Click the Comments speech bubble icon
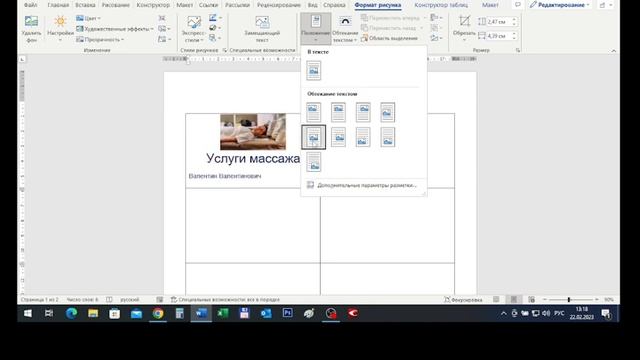 tap(518, 5)
